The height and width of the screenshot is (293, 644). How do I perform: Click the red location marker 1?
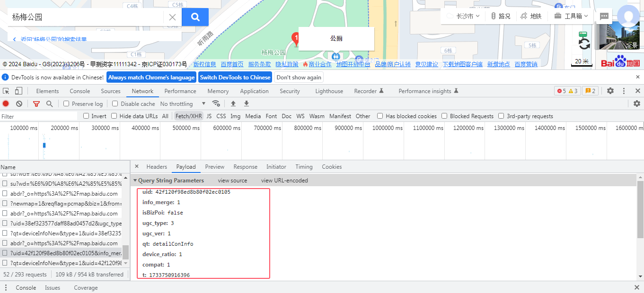tap(296, 38)
